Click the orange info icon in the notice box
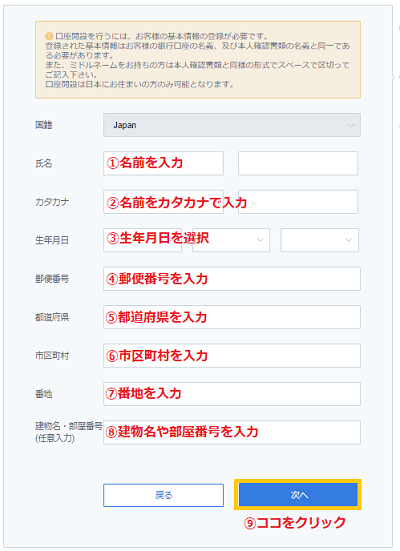The height and width of the screenshot is (551, 400). (49, 36)
